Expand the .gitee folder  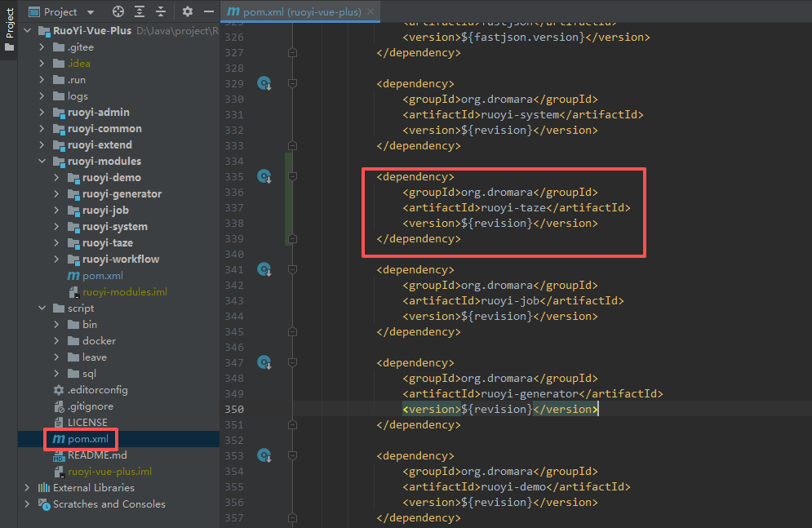click(42, 47)
